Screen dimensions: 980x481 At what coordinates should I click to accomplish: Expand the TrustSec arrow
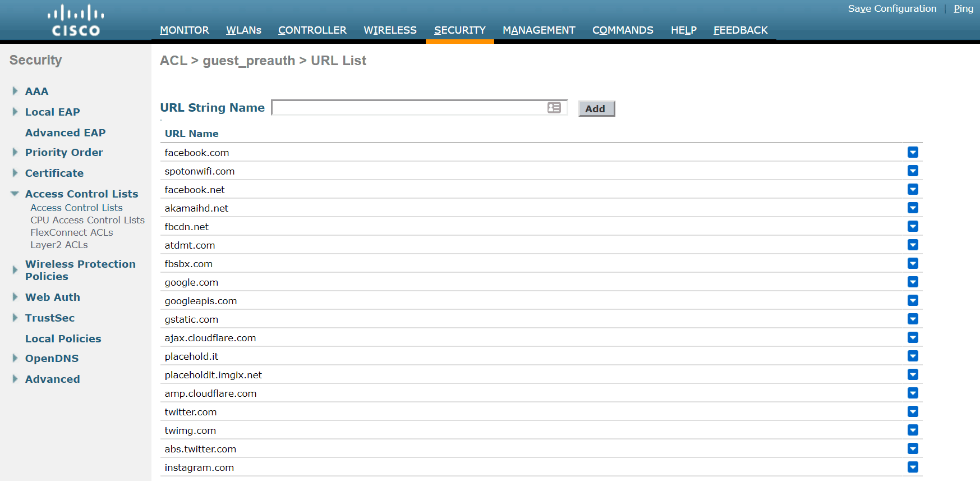point(15,318)
